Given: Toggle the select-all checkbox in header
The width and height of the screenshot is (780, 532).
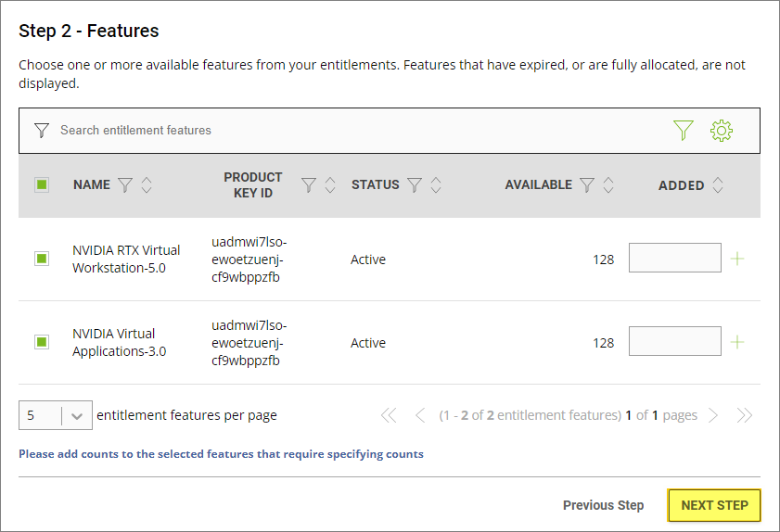Looking at the screenshot, I should coord(42,184).
